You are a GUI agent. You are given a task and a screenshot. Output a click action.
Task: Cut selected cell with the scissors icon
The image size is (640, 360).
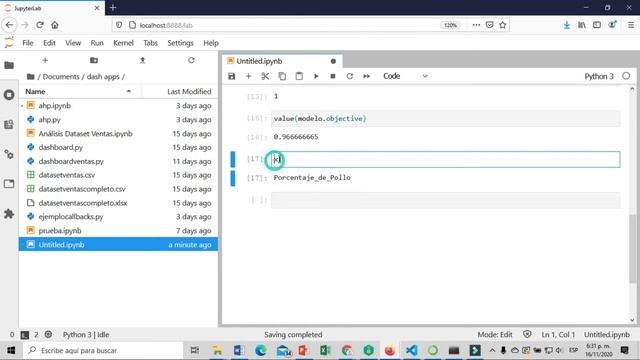click(x=265, y=76)
